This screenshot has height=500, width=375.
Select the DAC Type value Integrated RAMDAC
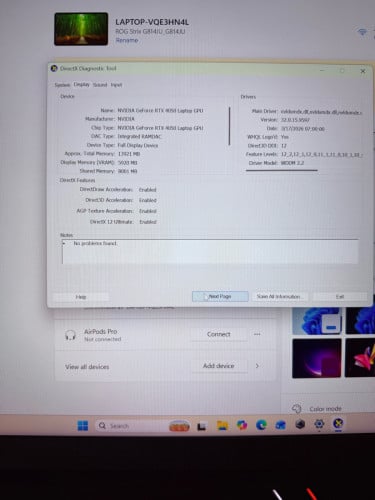point(139,137)
